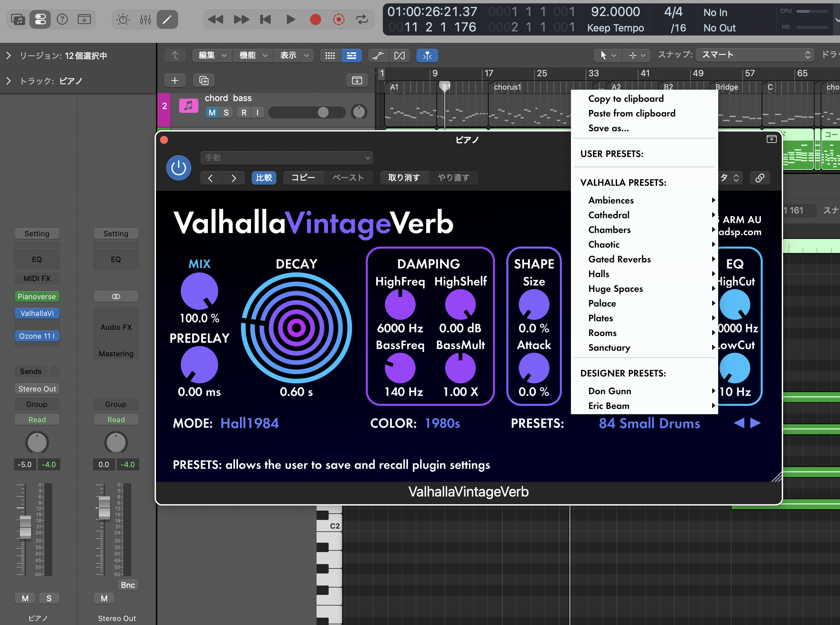Mute the chord bass track
The height and width of the screenshot is (625, 840).
tap(212, 112)
